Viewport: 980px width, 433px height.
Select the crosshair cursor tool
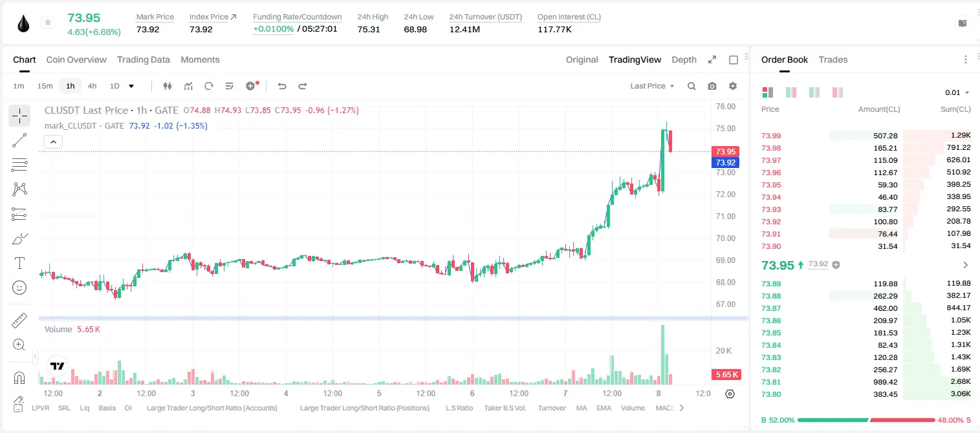[x=19, y=116]
